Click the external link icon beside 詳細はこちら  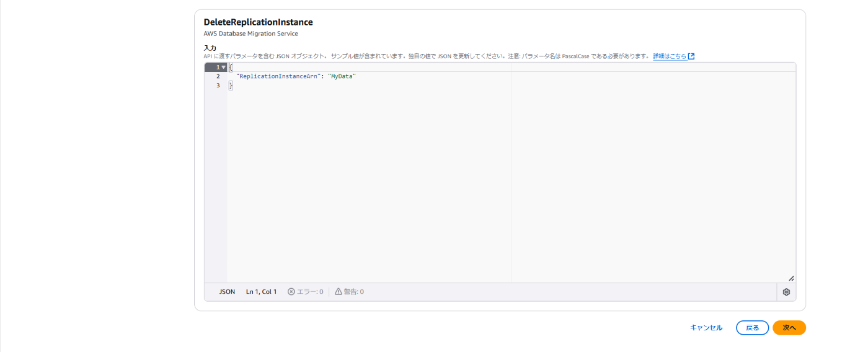(691, 56)
